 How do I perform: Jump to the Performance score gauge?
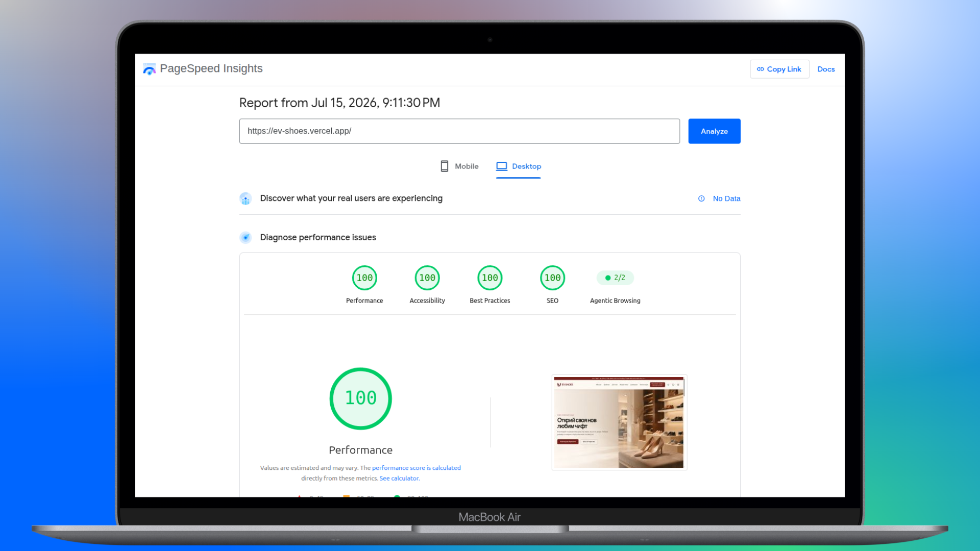(364, 278)
